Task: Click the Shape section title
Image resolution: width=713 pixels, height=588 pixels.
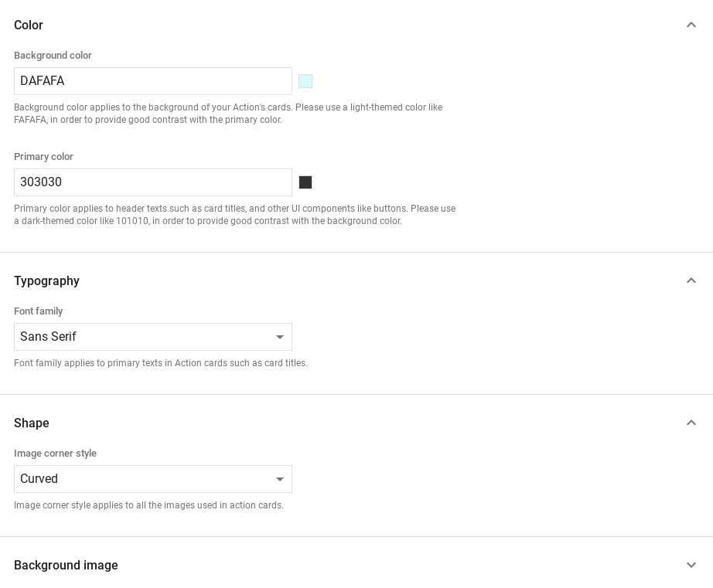Action: 31,423
